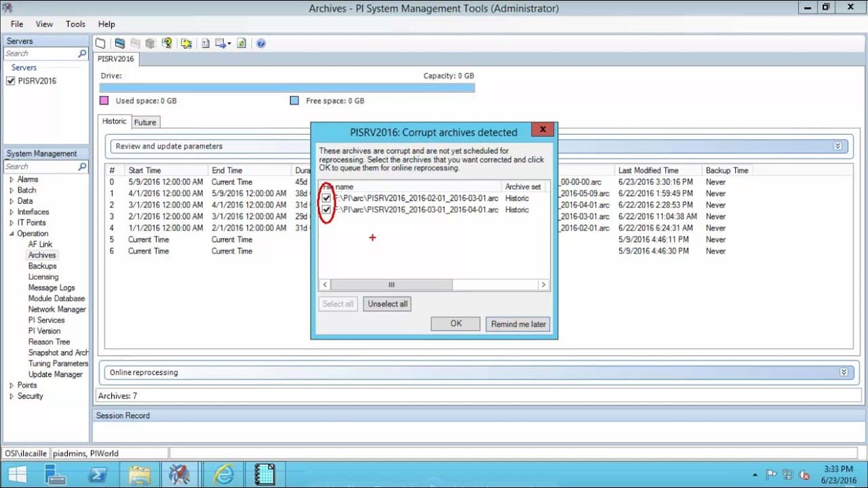Image resolution: width=868 pixels, height=488 pixels.
Task: Launch Internet Explorer from the taskbar
Action: pyautogui.click(x=224, y=474)
